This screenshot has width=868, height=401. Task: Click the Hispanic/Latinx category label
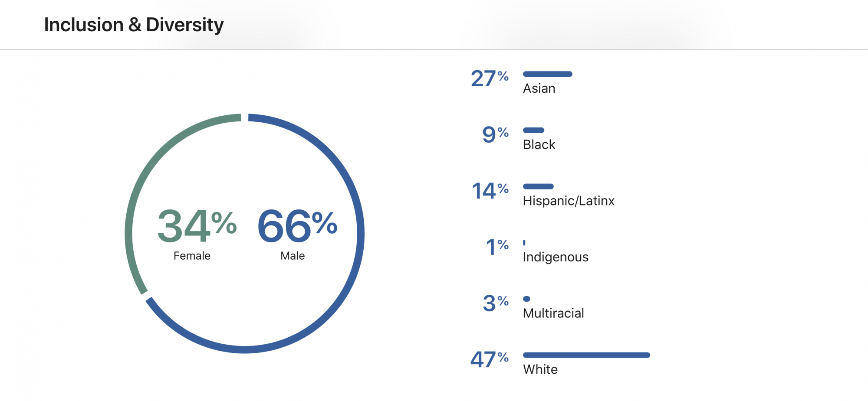[569, 201]
